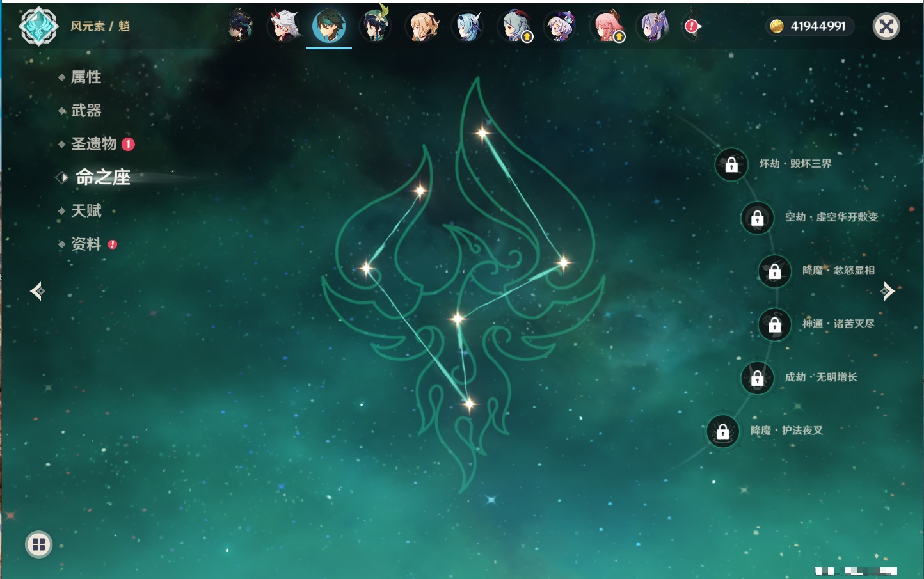Select the 神通·诸苦灭尽 constellation label
The image size is (924, 579).
[839, 324]
